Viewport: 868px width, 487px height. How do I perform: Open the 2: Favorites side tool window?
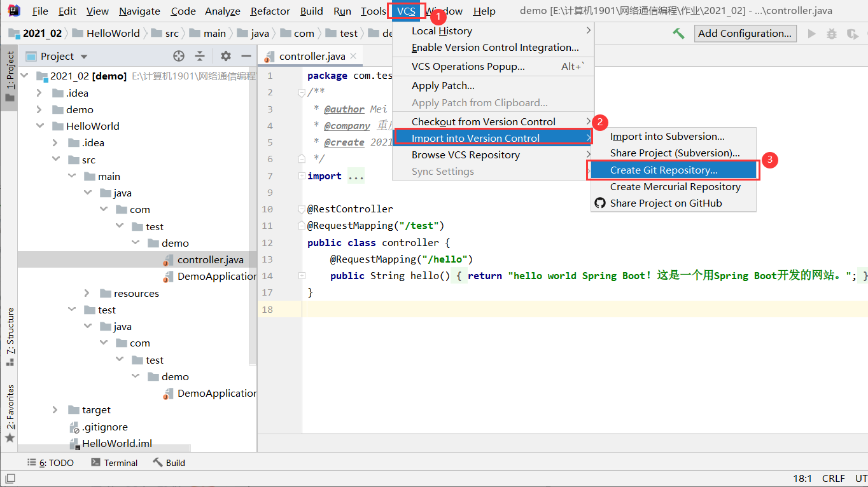(10, 413)
